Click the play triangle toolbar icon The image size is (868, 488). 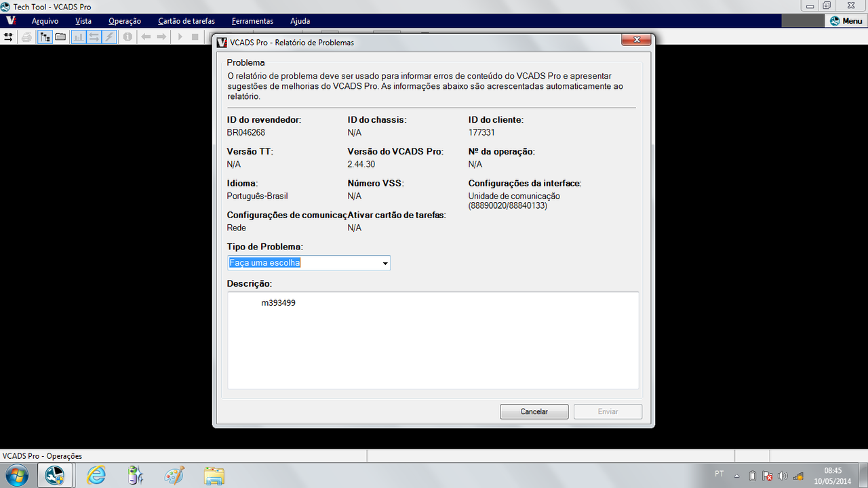click(x=180, y=37)
